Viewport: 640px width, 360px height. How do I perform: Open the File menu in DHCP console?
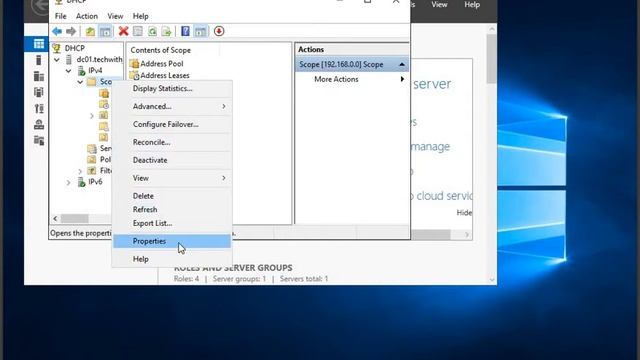tap(60, 16)
